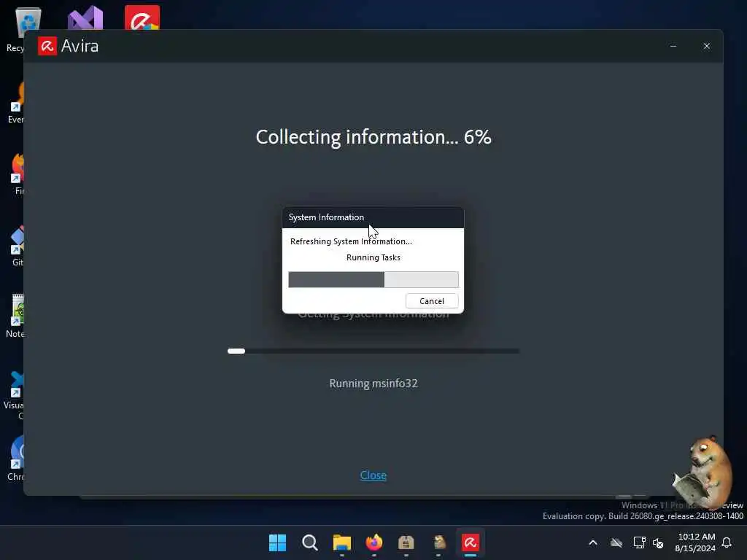Image resolution: width=747 pixels, height=560 pixels.
Task: Click the hamster reading desktop mascot
Action: pos(703,472)
